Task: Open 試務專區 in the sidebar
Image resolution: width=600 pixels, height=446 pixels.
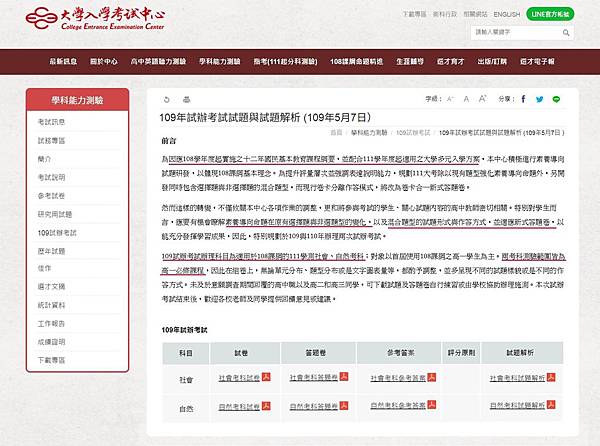Action: point(51,141)
